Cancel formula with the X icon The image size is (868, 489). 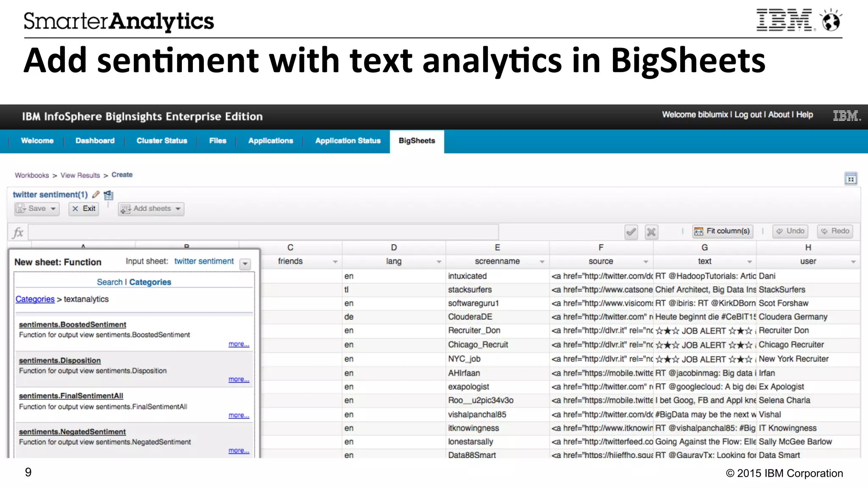[x=651, y=232]
